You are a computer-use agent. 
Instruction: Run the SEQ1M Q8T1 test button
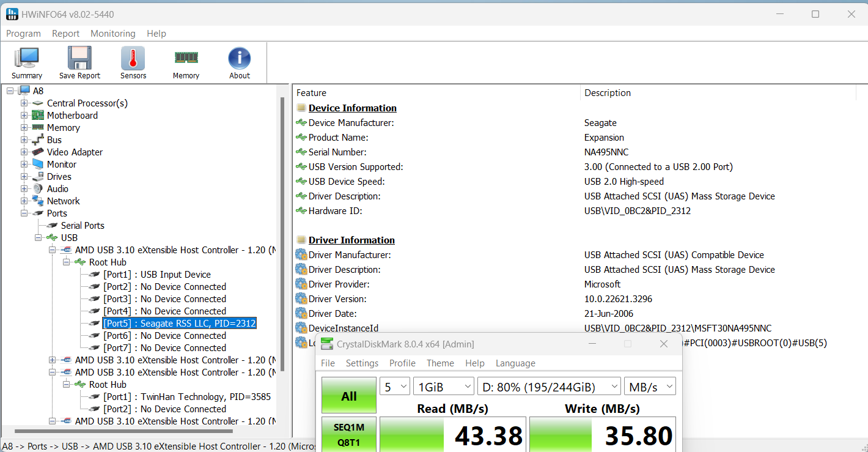click(348, 434)
